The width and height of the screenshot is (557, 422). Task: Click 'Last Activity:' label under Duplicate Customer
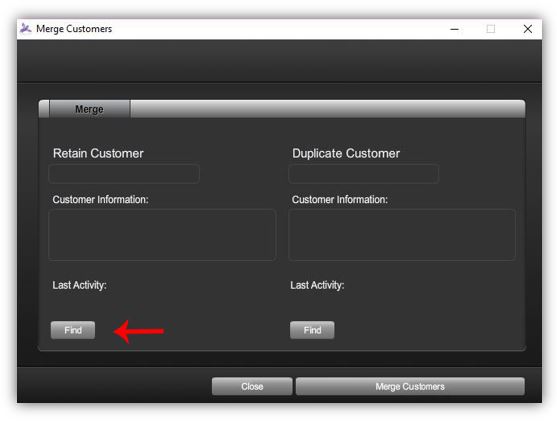317,285
